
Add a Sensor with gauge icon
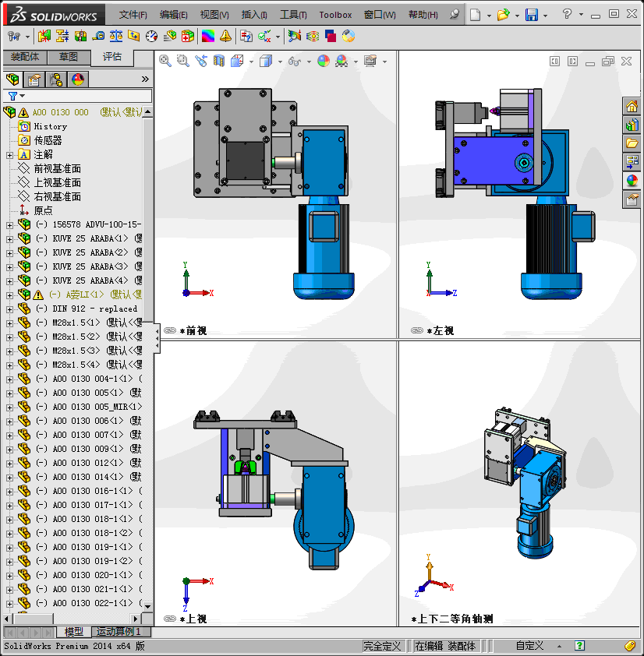tap(151, 37)
